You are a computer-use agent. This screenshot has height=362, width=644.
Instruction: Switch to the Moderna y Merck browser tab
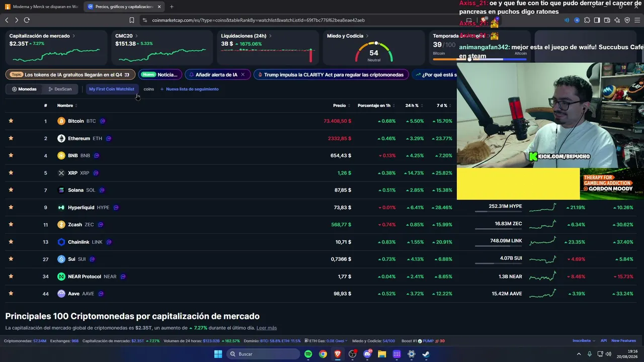pos(41,7)
